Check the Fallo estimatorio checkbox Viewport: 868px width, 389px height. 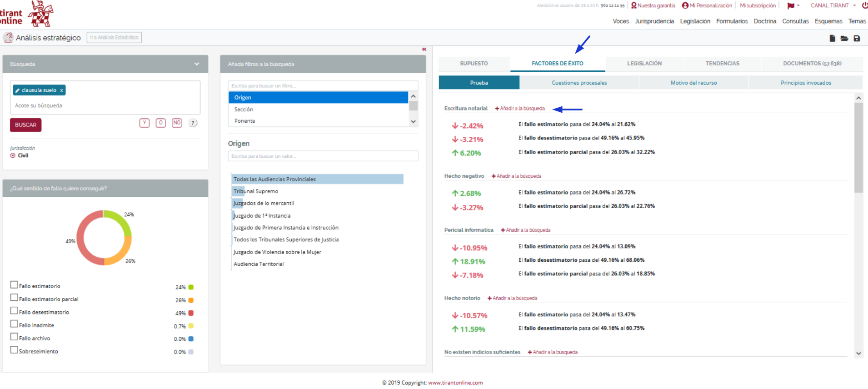(14, 285)
